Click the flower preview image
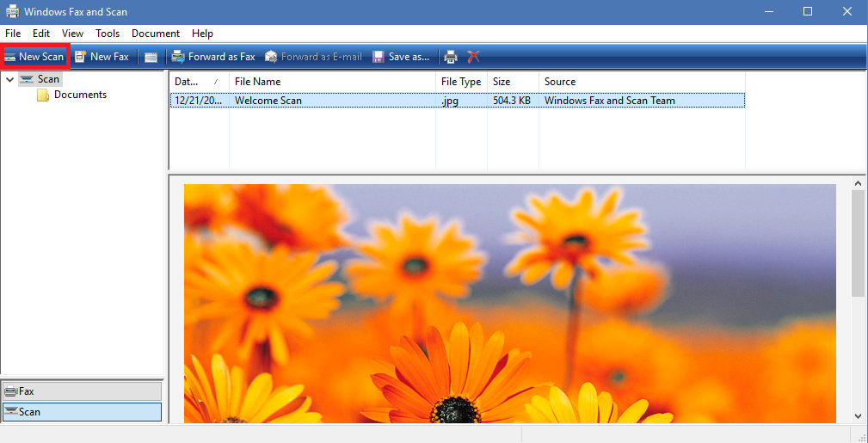The height and width of the screenshot is (443, 868). (510, 304)
